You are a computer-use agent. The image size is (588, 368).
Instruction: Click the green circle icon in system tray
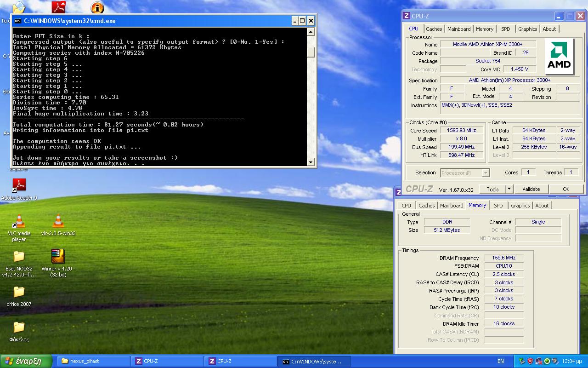(547, 361)
